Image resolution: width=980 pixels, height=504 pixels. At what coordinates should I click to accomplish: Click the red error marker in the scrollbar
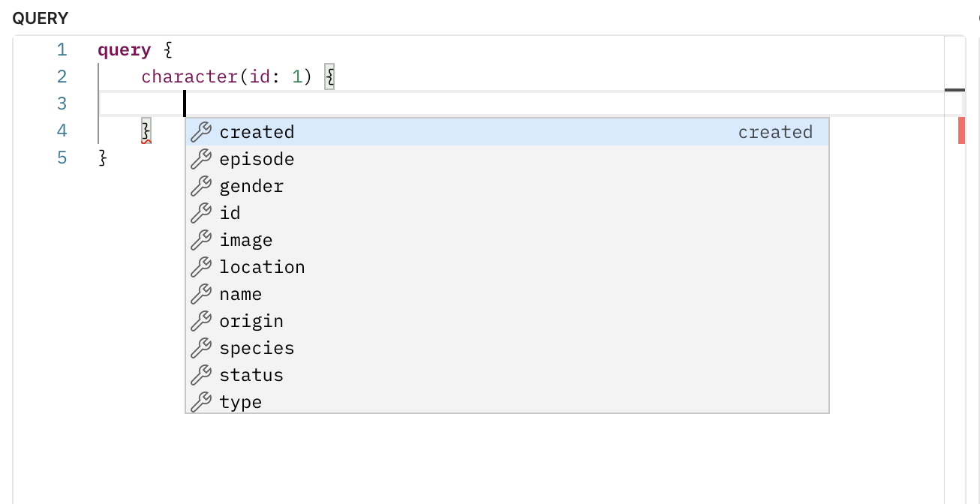tap(961, 130)
